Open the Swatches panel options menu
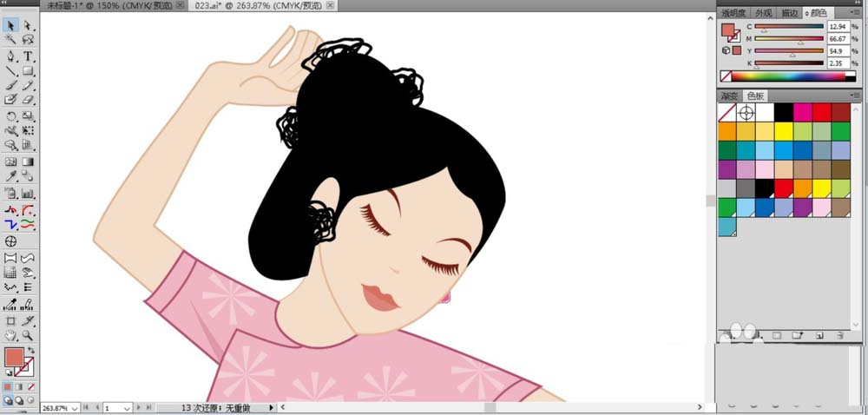The image size is (868, 415). (x=856, y=96)
